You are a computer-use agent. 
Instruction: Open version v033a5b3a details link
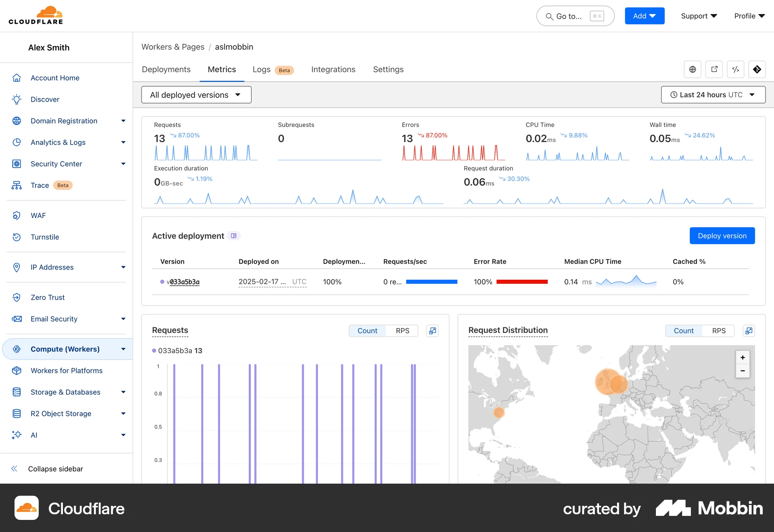(183, 282)
